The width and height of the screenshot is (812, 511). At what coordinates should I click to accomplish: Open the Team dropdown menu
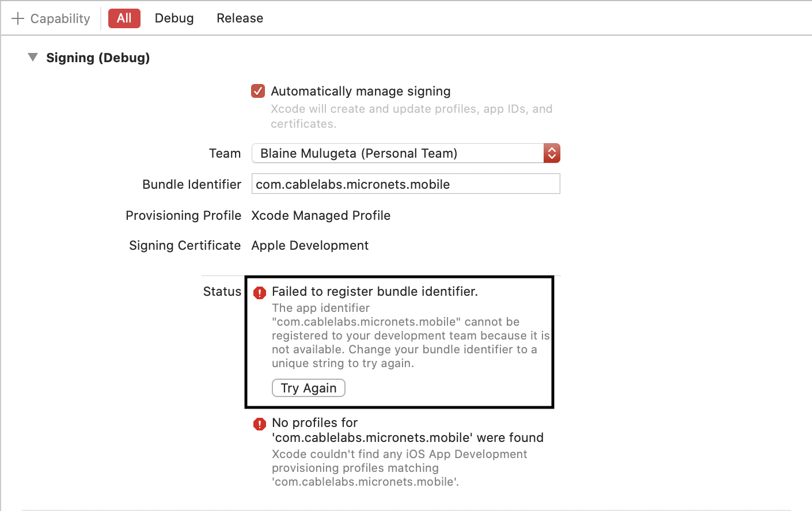[x=405, y=153]
